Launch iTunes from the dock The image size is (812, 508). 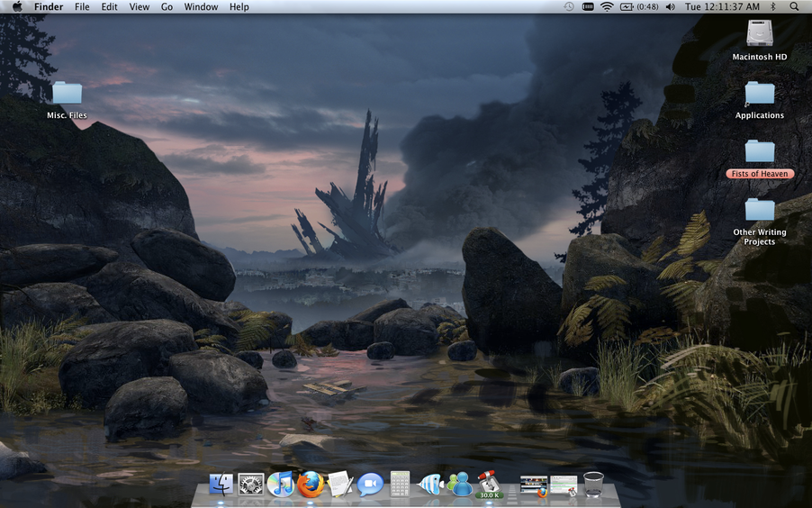(x=281, y=485)
